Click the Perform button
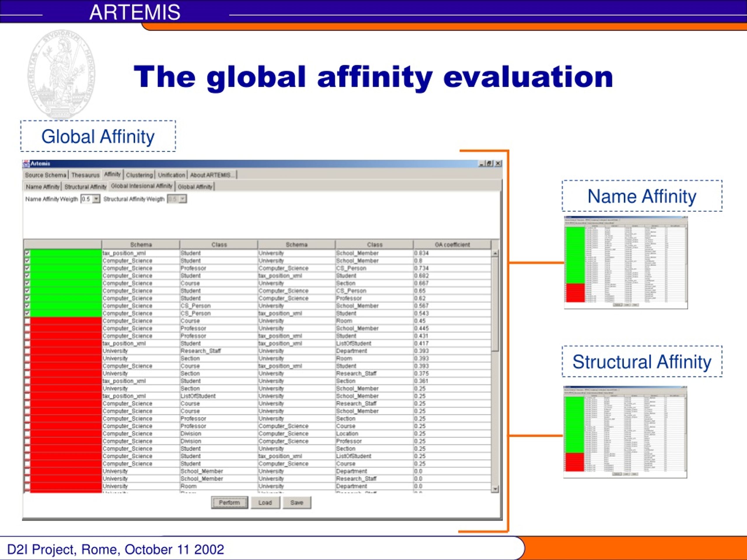Viewport: 747px width, 560px height. [230, 503]
